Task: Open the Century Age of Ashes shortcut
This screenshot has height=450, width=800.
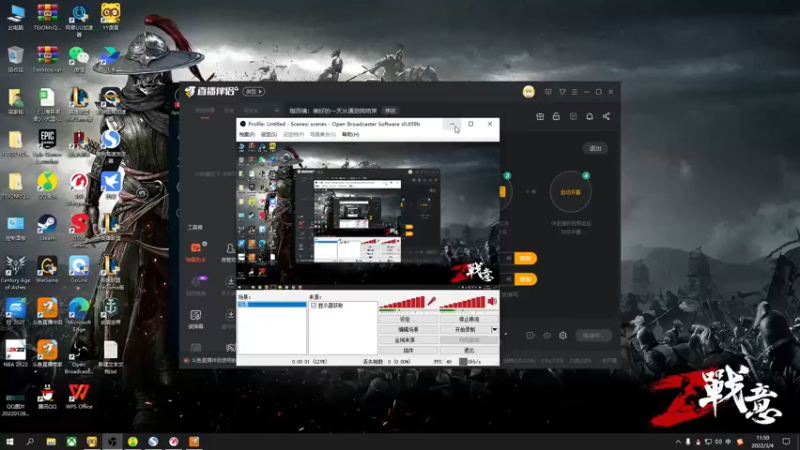Action: pos(15,273)
